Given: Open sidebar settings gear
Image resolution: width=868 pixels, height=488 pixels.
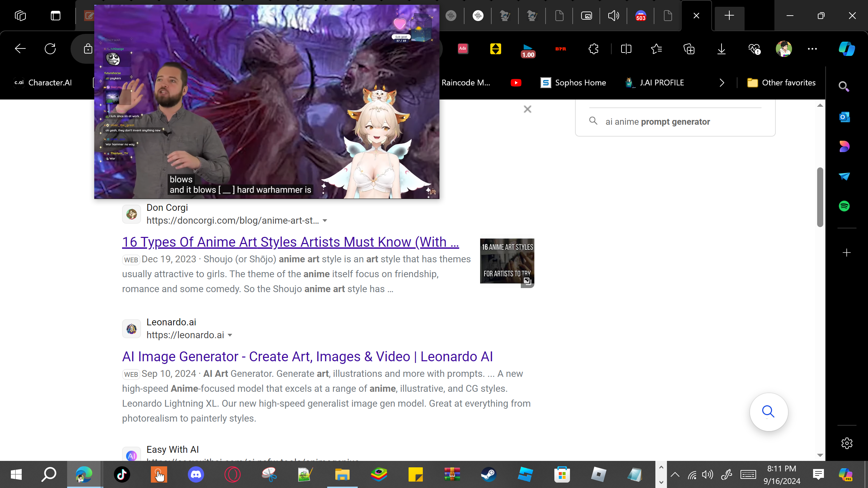Looking at the screenshot, I should [x=847, y=443].
